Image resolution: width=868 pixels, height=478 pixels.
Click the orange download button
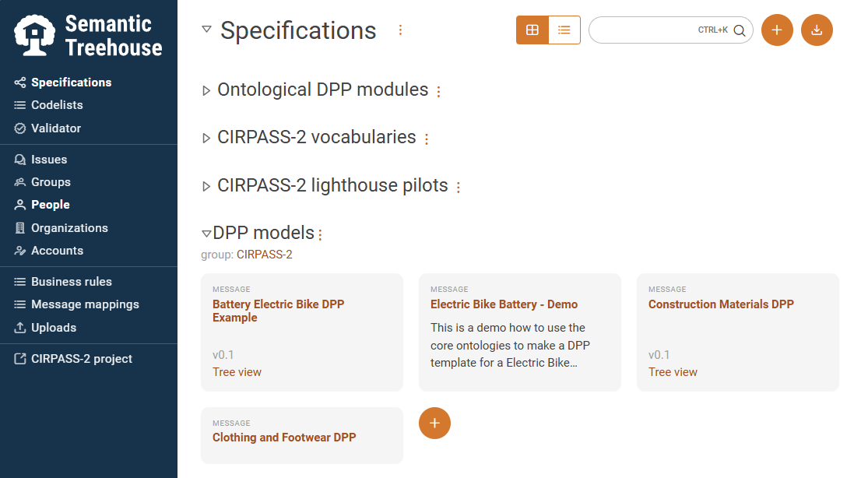tap(817, 30)
